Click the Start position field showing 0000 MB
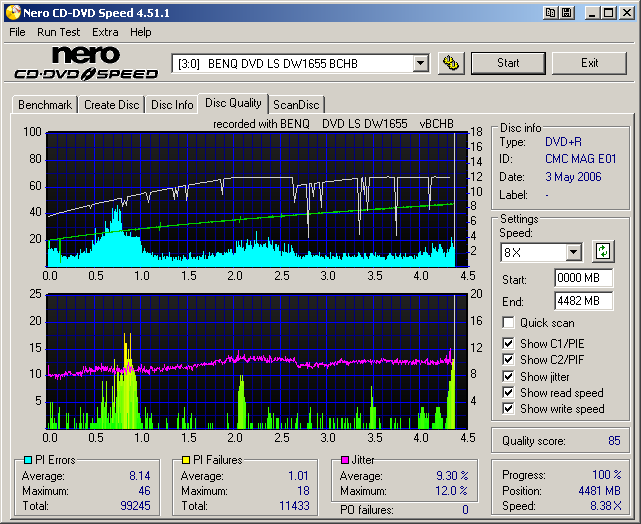The image size is (641, 524). pos(583,278)
